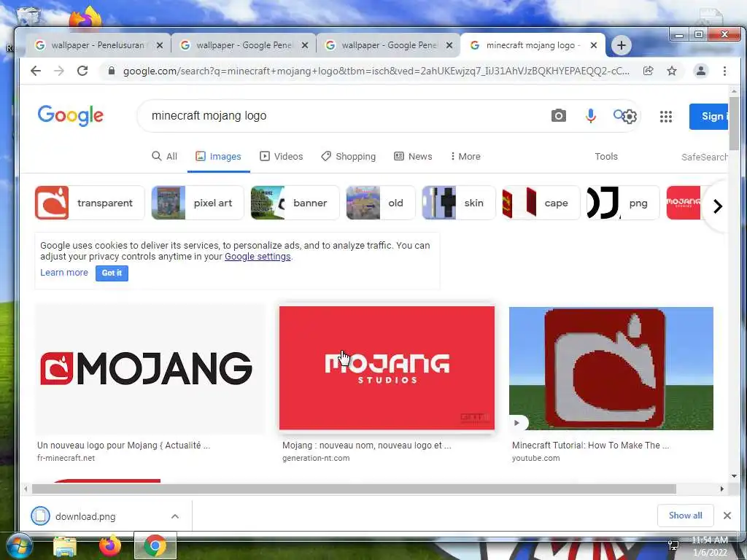Reload the current page
Viewport: 747px width, 560px height.
click(x=82, y=71)
